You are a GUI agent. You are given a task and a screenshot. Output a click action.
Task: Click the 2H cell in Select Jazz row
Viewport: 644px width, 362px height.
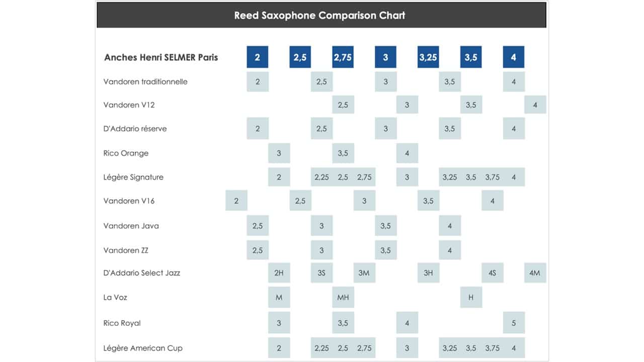pyautogui.click(x=279, y=273)
